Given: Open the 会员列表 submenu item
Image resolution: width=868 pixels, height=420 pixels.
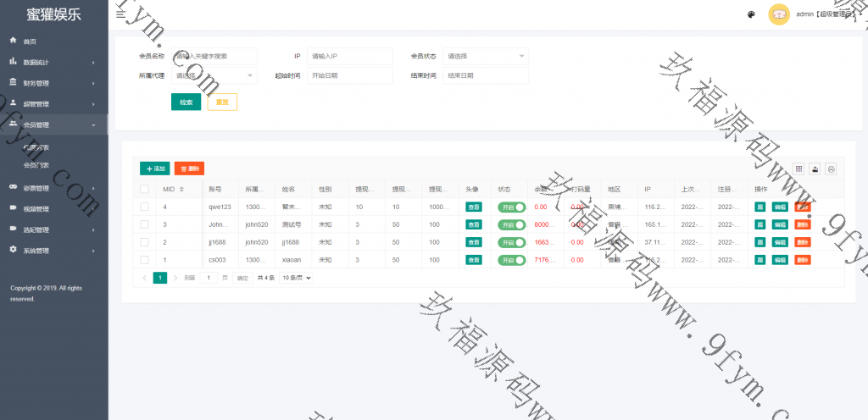Looking at the screenshot, I should pyautogui.click(x=36, y=165).
